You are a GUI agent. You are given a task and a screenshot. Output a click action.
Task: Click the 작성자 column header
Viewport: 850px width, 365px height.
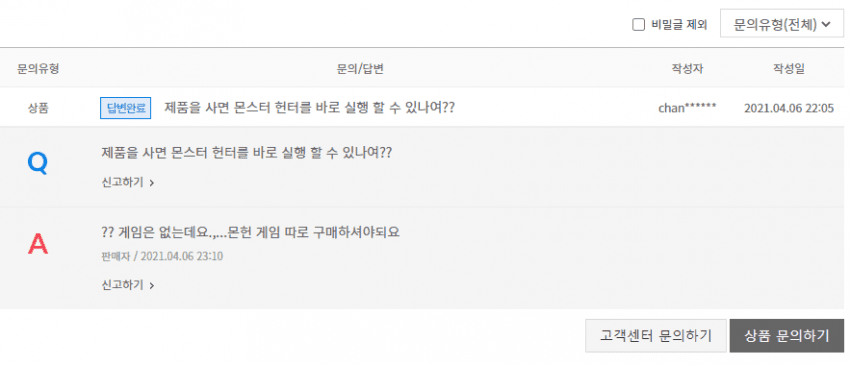(x=687, y=69)
